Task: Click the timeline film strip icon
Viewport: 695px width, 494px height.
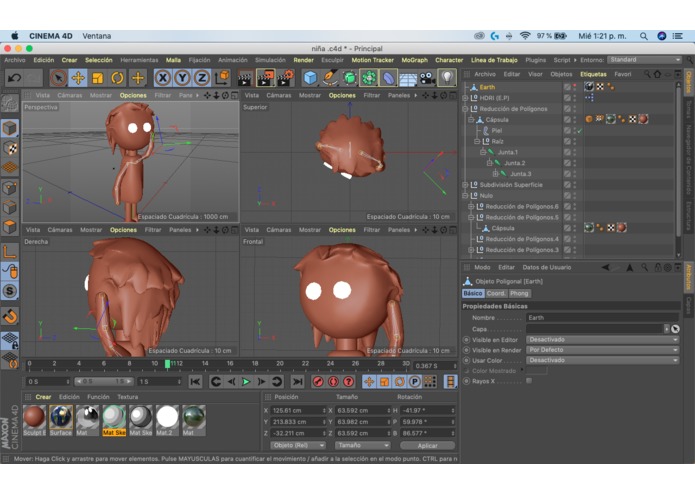Action: 450,381
